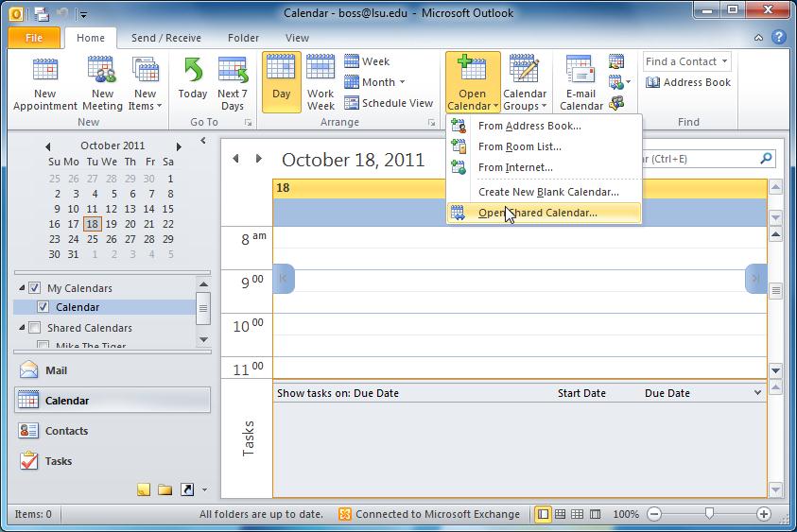Zoom out with the minus button
This screenshot has width=797, height=532.
point(654,514)
